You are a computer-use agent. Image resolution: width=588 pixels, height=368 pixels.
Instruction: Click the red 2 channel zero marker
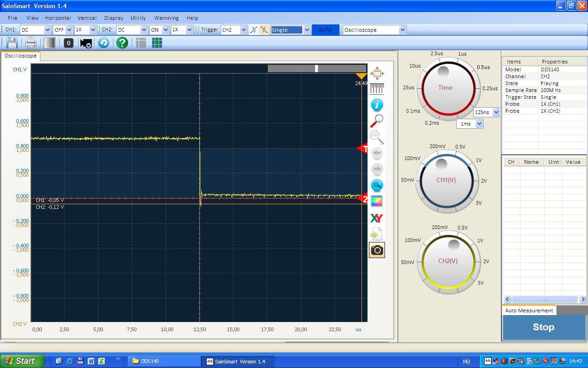[362, 199]
